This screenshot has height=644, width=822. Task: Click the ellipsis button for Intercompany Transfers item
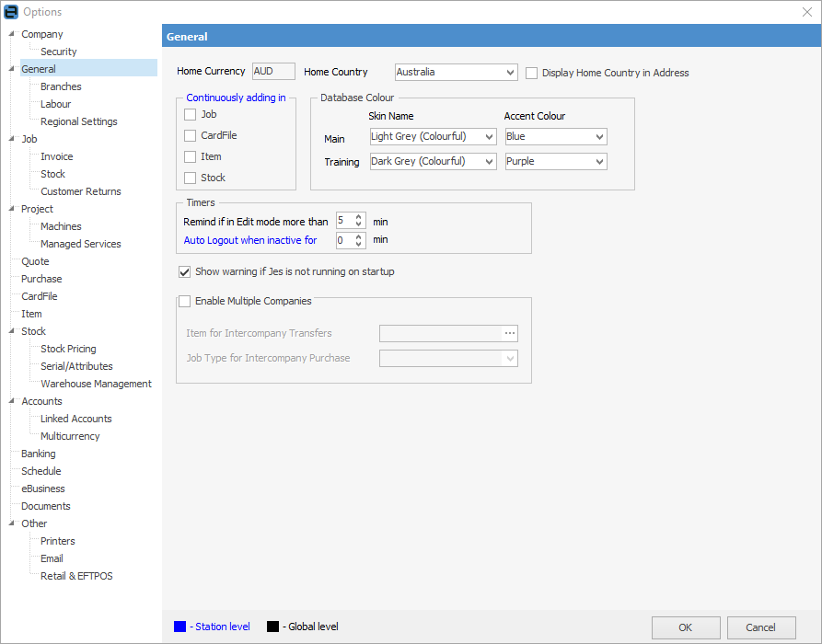(509, 333)
